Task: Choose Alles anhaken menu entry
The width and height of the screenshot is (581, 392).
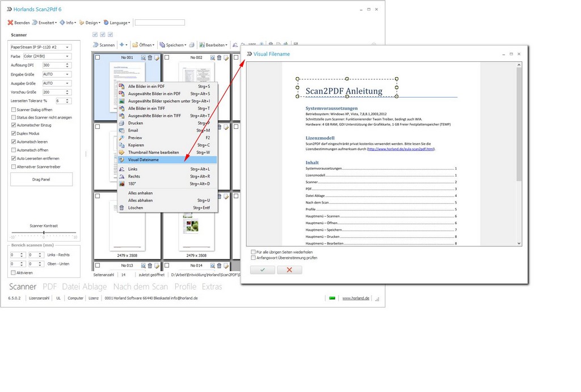Action: click(167, 193)
